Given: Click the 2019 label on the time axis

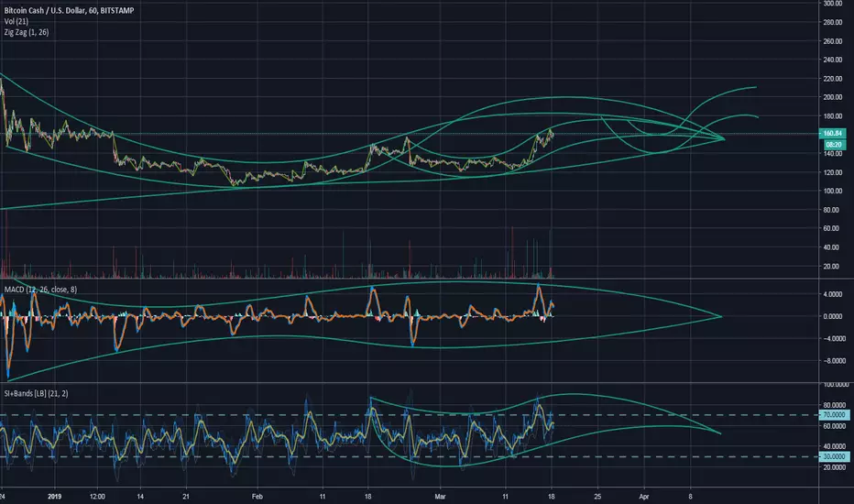Looking at the screenshot, I should point(54,497).
